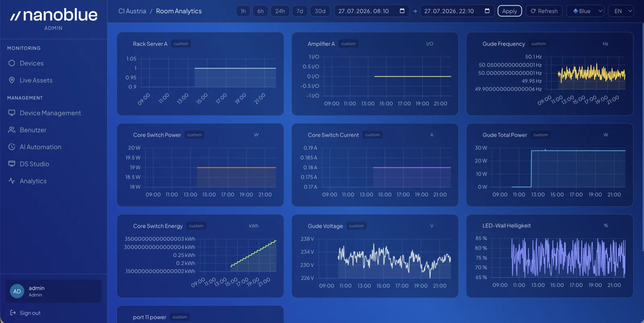644x323 pixels.
Task: Click the Core Switch Power chart title
Action: click(x=157, y=135)
